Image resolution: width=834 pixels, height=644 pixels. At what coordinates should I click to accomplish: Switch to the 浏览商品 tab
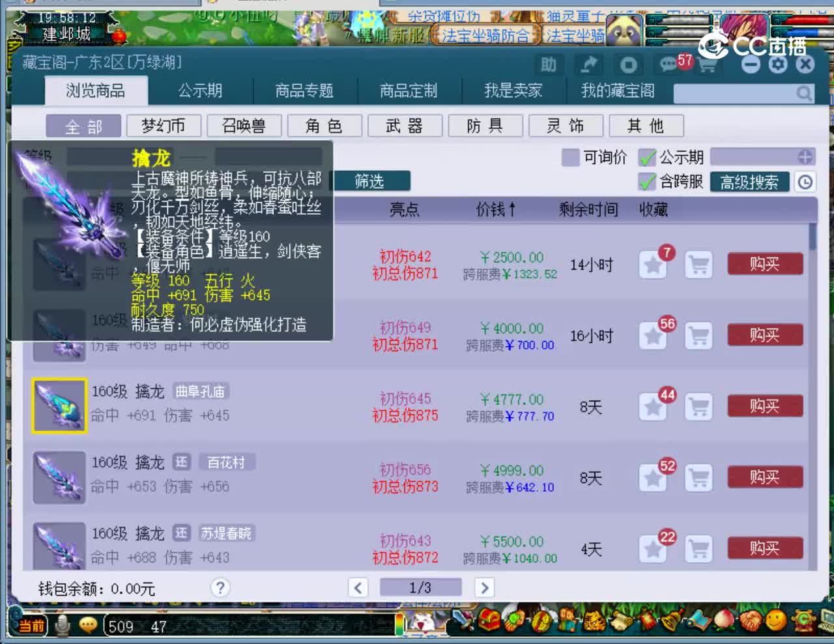click(x=96, y=91)
